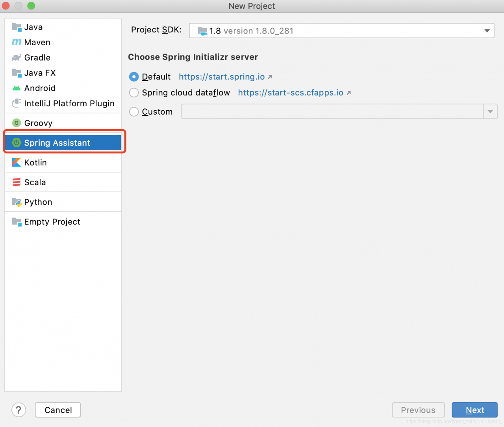Click the Custom label text

157,112
